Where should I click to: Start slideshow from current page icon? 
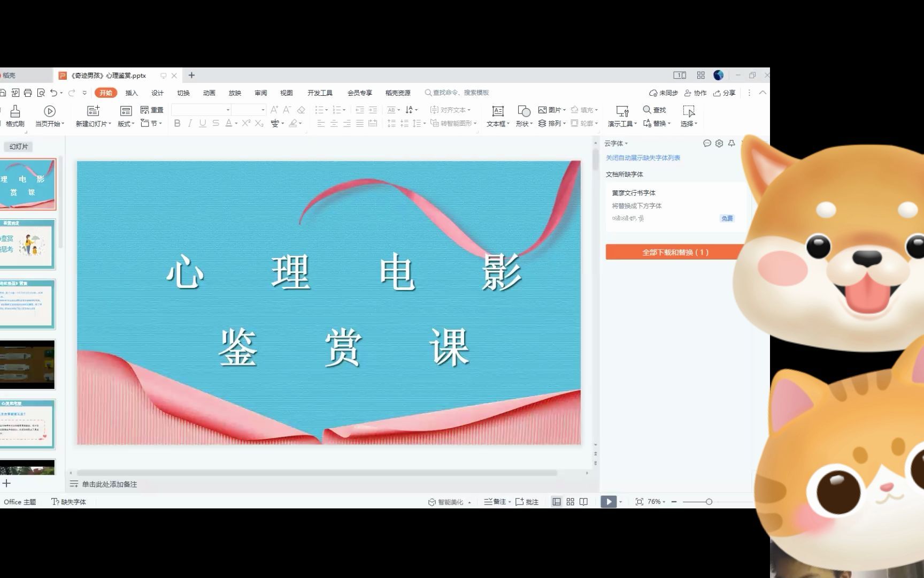[x=50, y=111]
